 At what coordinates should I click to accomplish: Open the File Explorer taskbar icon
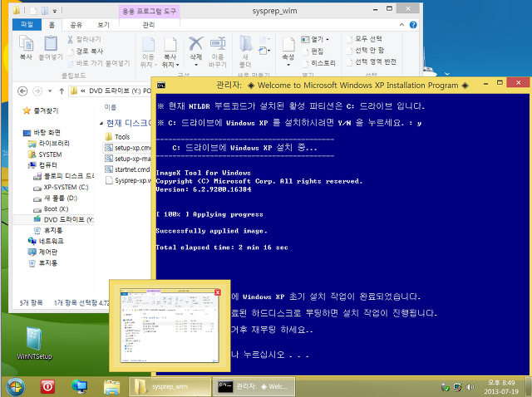pos(111,386)
